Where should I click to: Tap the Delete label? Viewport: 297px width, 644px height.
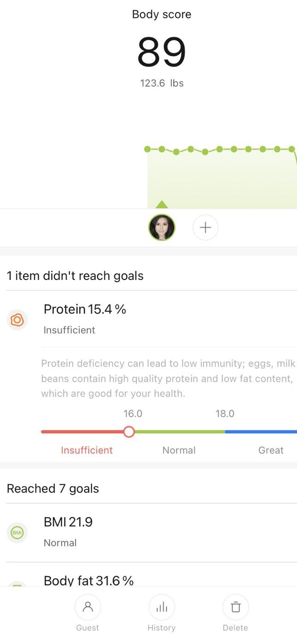click(235, 628)
